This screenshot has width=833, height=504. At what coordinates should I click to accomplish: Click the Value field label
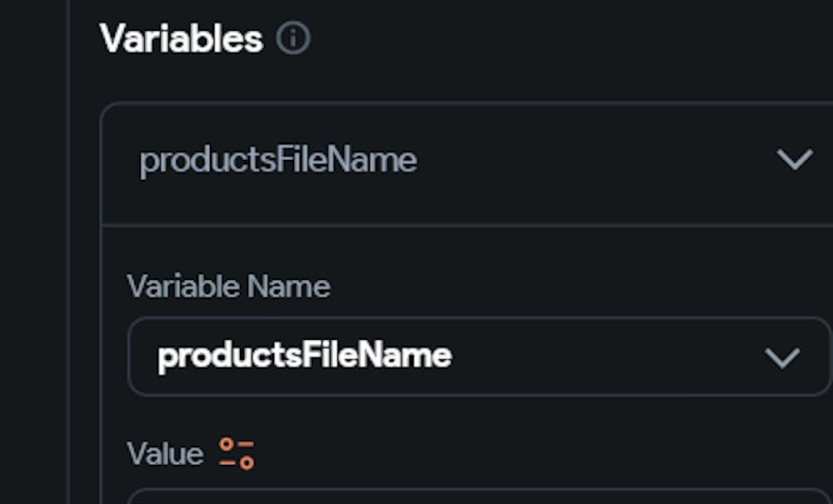point(165,454)
